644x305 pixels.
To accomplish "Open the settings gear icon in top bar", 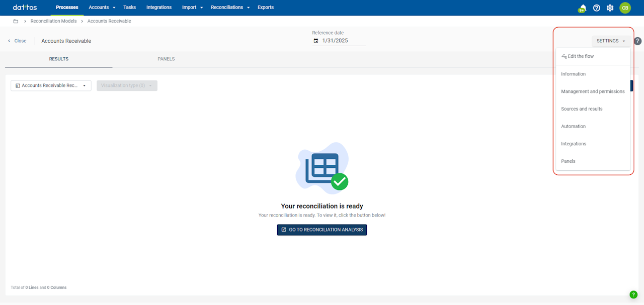I will 610,8.
